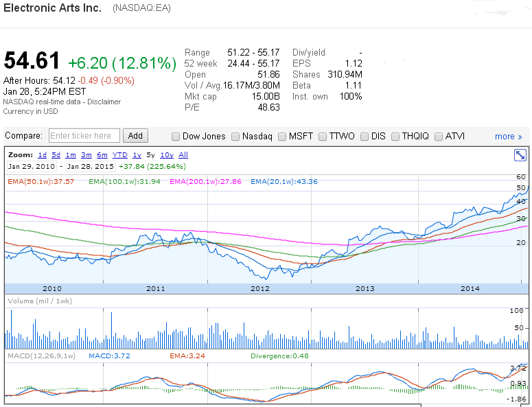
Task: Check the MSFT comparison box
Action: (282, 137)
